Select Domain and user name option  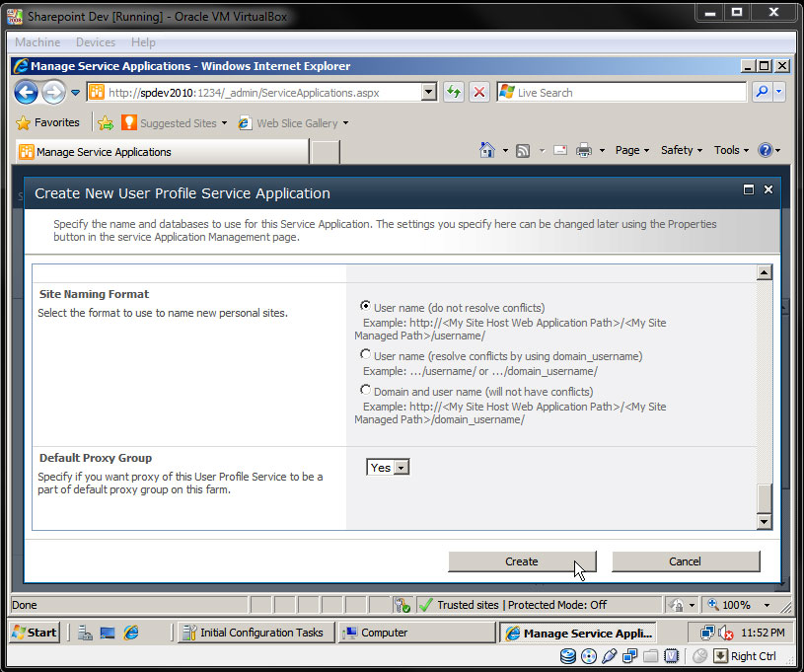pos(365,390)
